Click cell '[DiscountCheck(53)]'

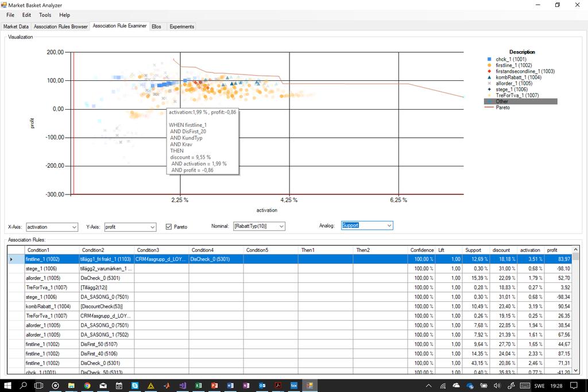[106, 306]
